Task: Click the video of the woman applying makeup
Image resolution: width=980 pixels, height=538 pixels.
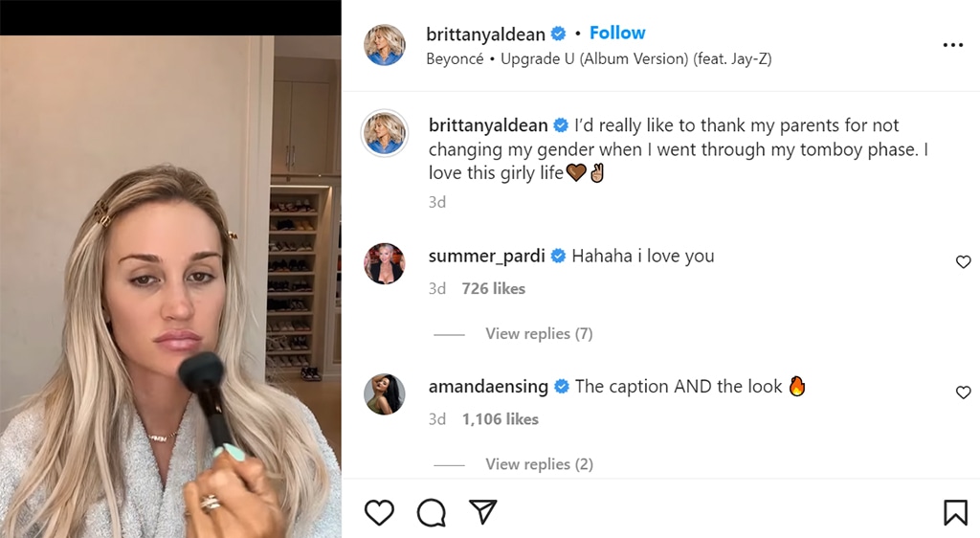Action: coord(170,287)
